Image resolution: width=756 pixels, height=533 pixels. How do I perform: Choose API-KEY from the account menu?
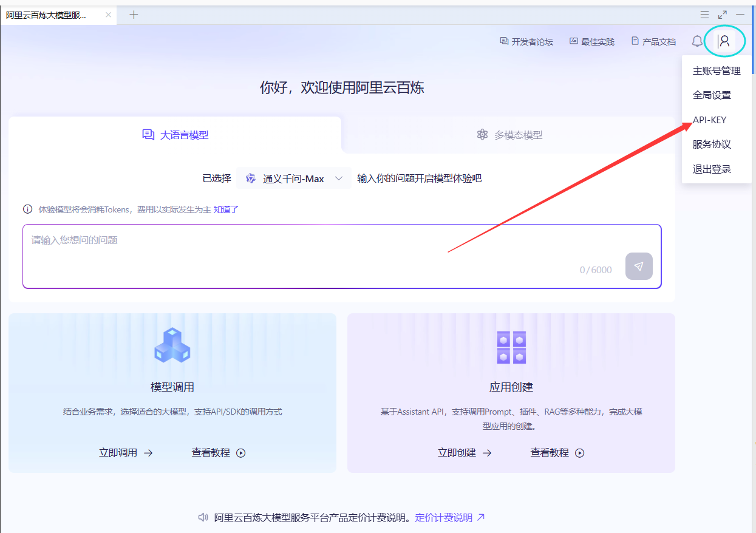pyautogui.click(x=709, y=120)
